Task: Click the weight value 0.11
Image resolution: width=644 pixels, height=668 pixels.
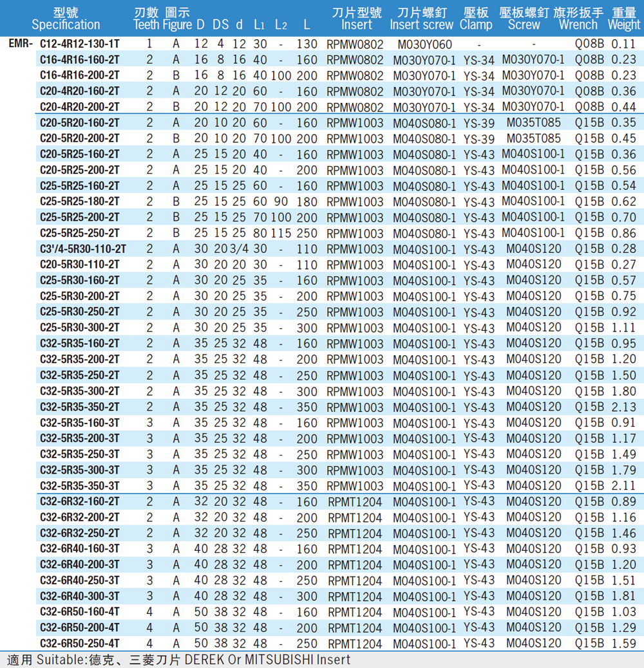Action: click(623, 44)
